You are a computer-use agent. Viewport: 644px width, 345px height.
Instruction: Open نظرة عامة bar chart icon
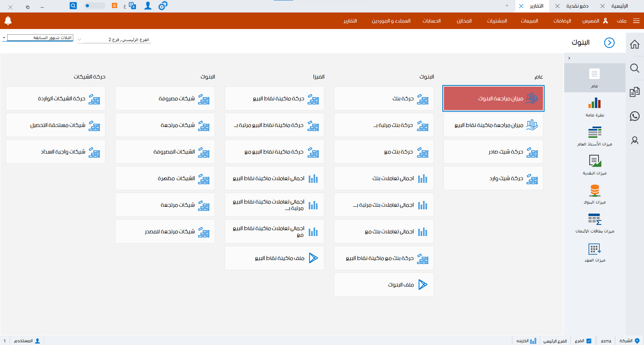[594, 103]
